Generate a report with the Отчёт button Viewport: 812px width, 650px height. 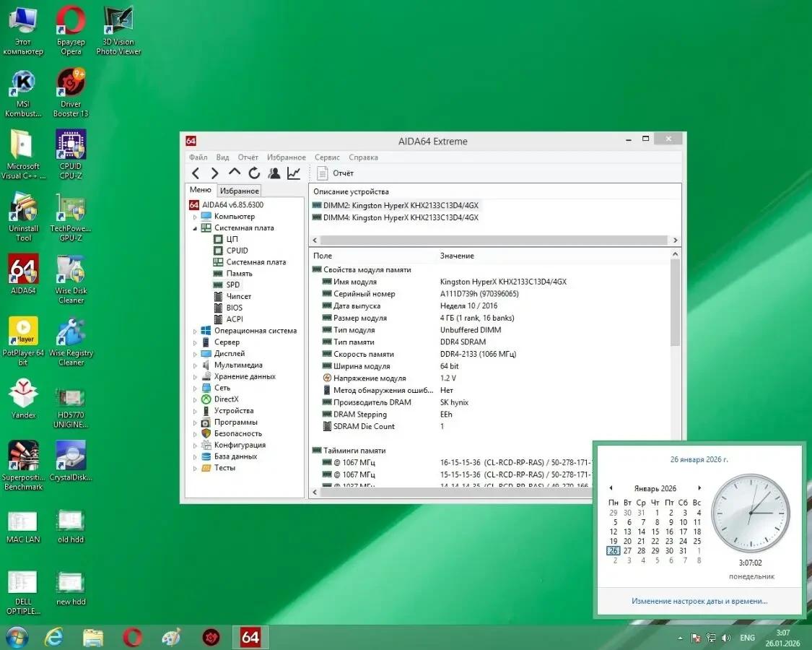(x=332, y=173)
